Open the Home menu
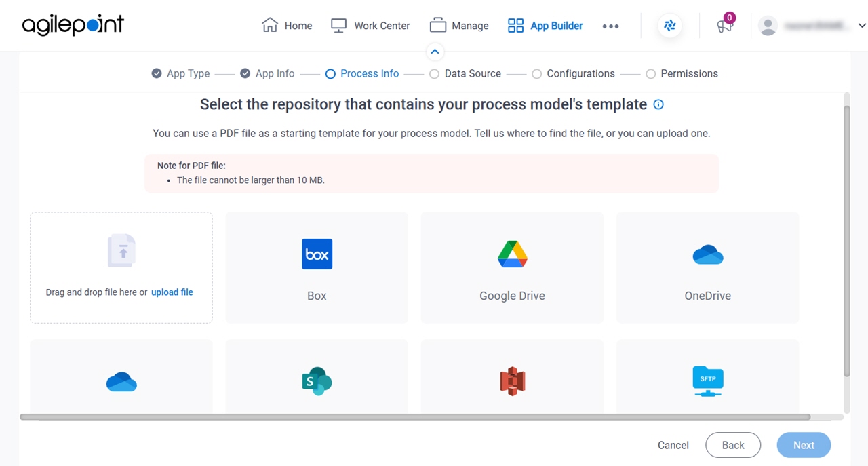The width and height of the screenshot is (868, 466). pyautogui.click(x=287, y=26)
